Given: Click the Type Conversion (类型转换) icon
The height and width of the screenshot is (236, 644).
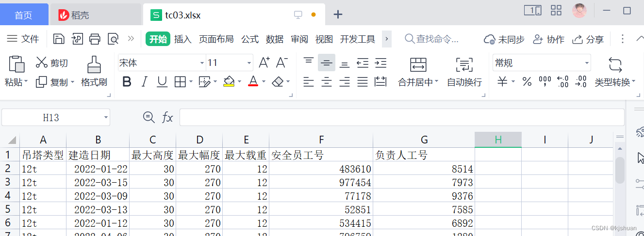Looking at the screenshot, I should coord(615,64).
